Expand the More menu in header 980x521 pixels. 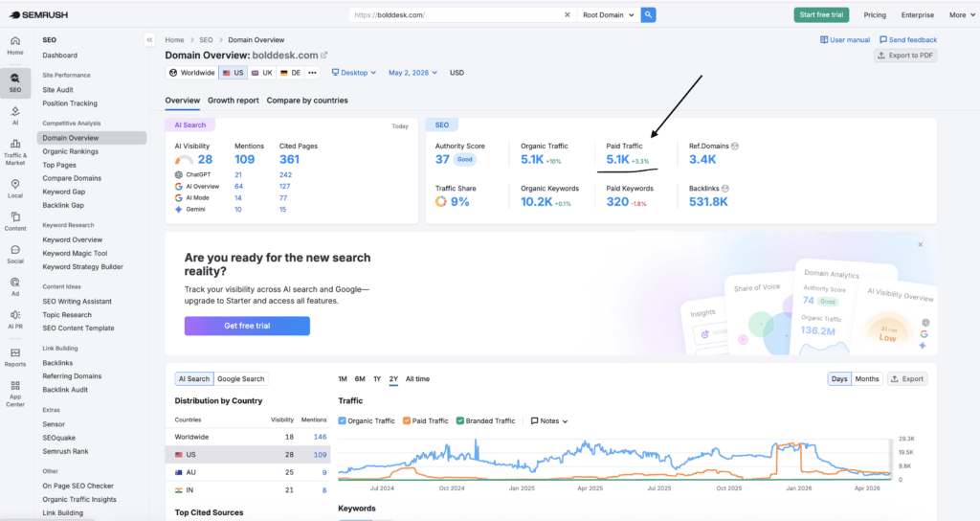(961, 15)
